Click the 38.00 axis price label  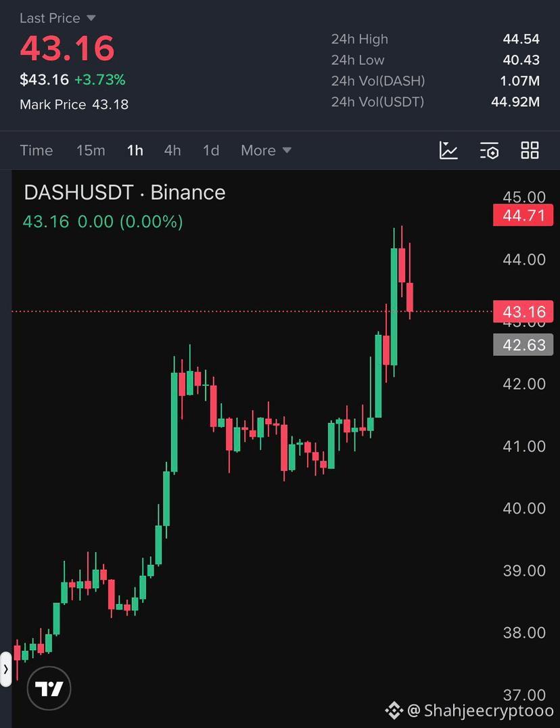coord(524,633)
